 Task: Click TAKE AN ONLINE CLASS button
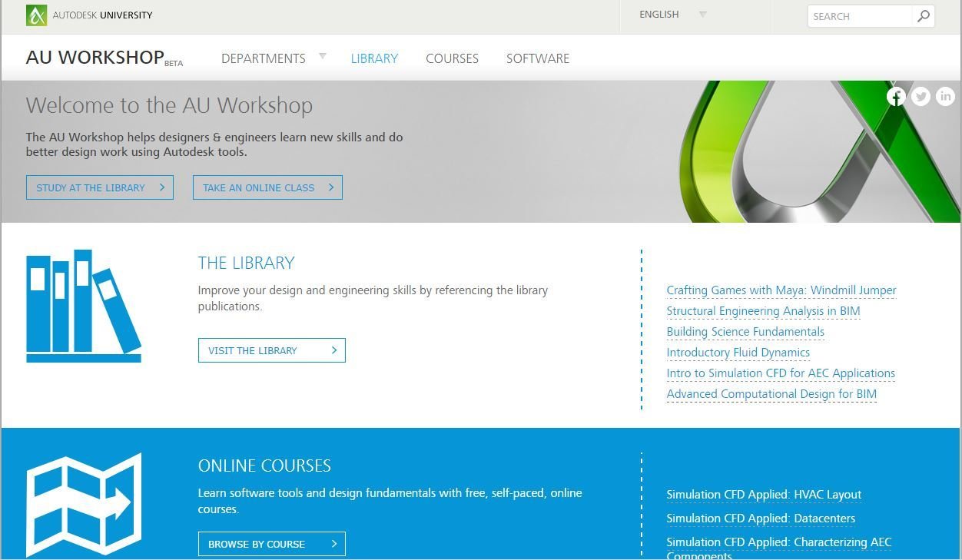click(x=267, y=187)
